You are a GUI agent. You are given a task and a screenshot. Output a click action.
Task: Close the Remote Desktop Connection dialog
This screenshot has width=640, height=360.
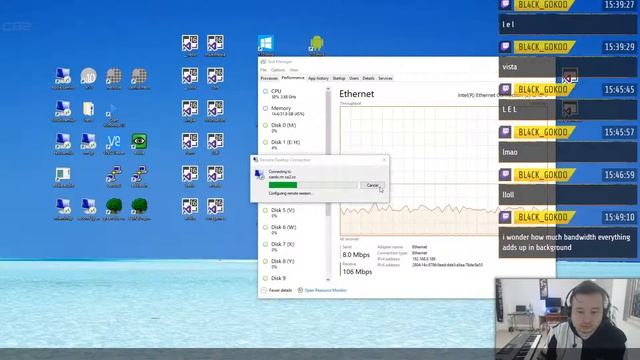[384, 160]
